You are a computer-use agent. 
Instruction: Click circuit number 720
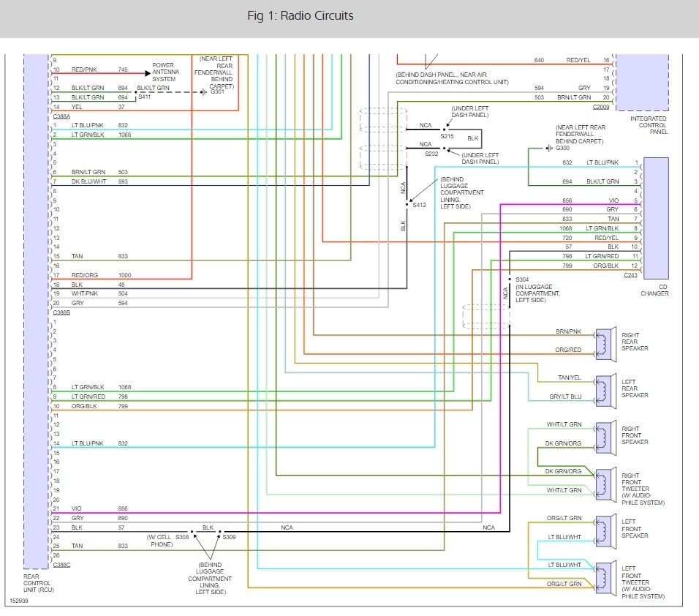pos(567,238)
